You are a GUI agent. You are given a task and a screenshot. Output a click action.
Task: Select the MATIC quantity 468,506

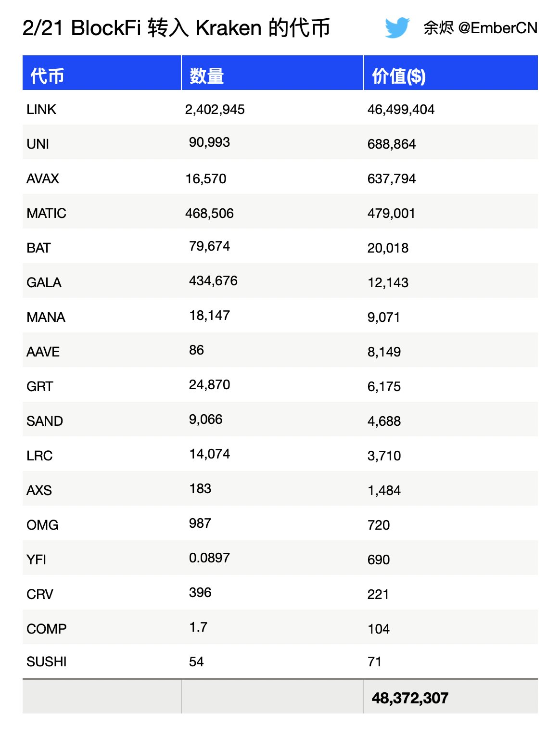click(209, 214)
